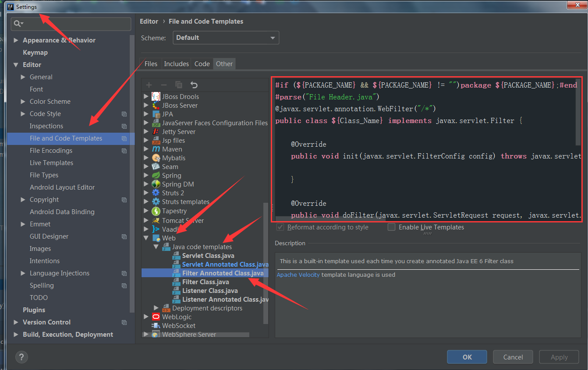Select Listener Class.java template
This screenshot has width=588, height=370.
[210, 291]
